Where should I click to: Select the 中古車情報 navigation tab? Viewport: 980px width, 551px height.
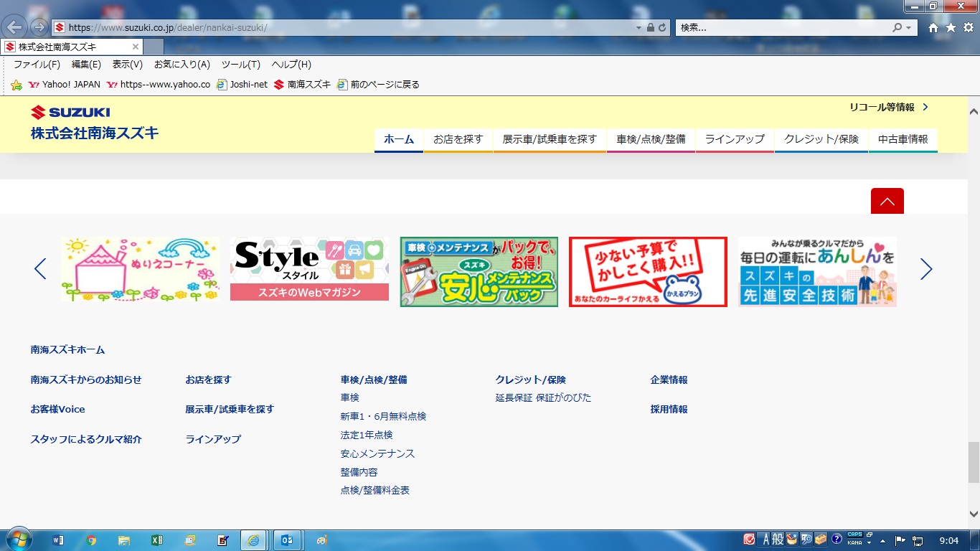coord(903,139)
